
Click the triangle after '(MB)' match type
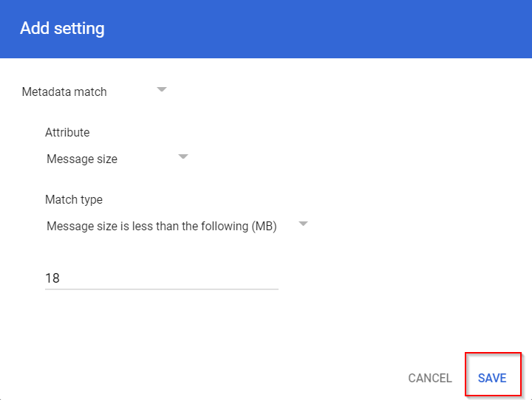click(302, 224)
